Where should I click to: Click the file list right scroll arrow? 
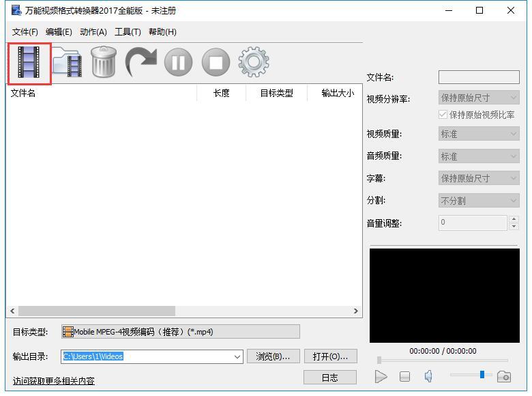[355, 311]
